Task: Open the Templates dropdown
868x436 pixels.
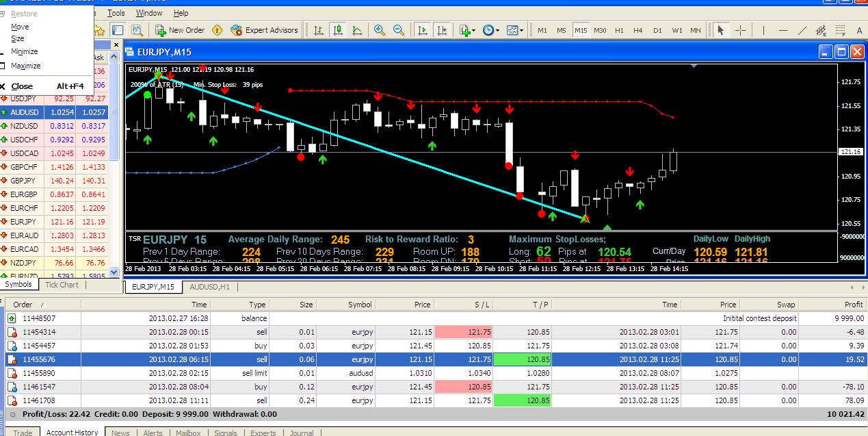Action: (x=514, y=30)
